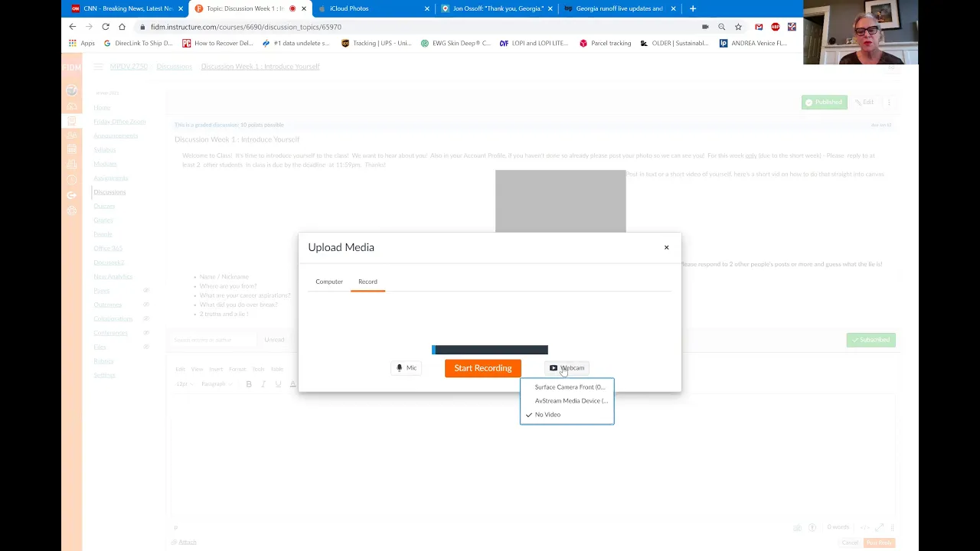Open the Tracking UPS bookmark
Image resolution: width=980 pixels, height=551 pixels.
377,43
